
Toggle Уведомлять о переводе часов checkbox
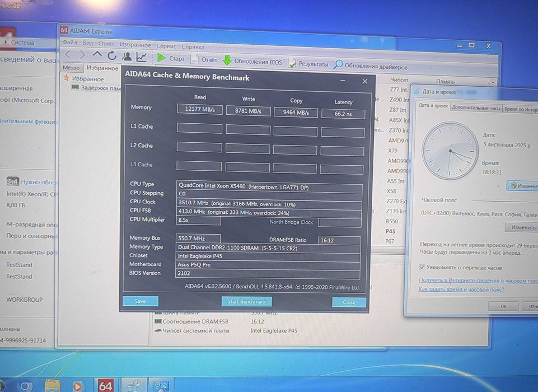click(x=422, y=267)
